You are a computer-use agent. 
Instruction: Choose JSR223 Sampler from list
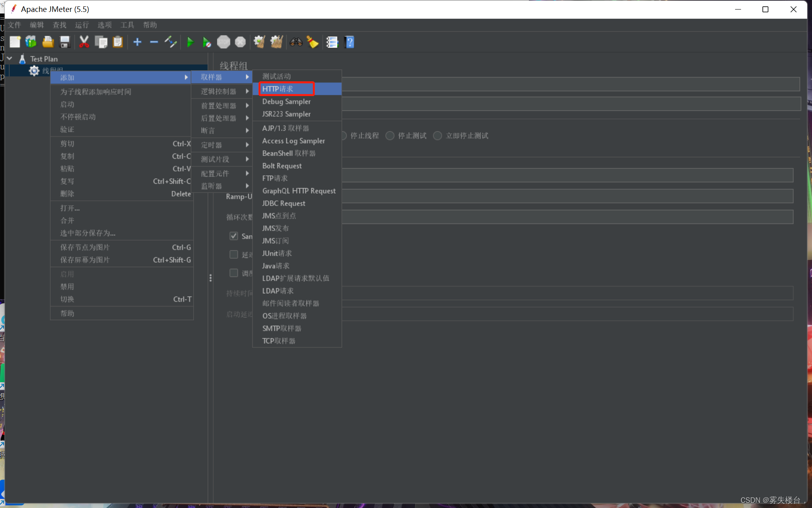(297, 114)
